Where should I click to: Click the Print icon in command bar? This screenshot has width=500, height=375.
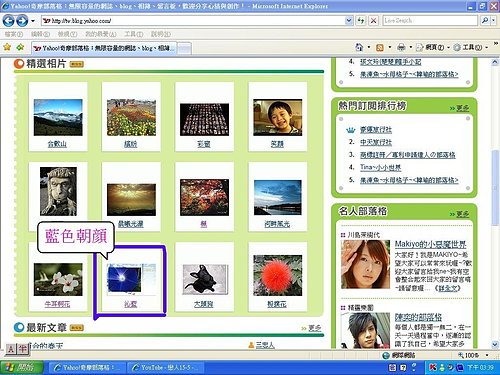401,48
